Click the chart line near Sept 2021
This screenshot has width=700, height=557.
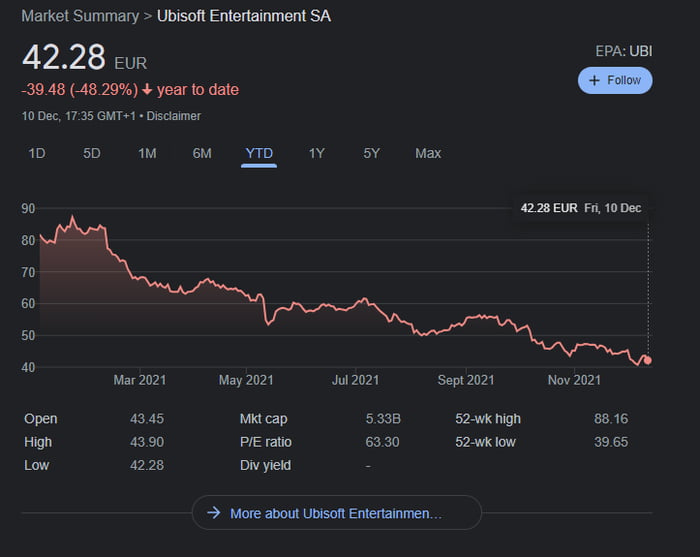tap(466, 321)
